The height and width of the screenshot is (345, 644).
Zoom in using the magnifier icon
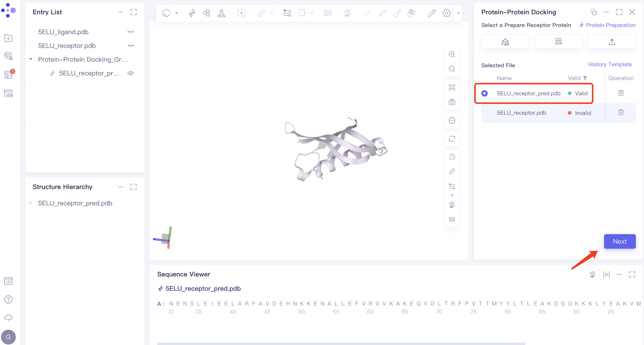click(452, 54)
